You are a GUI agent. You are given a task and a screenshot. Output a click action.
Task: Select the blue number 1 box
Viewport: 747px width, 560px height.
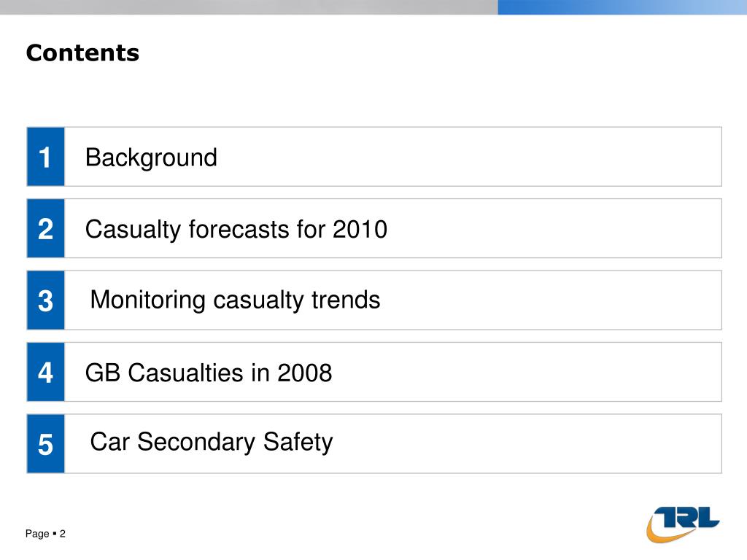[46, 157]
